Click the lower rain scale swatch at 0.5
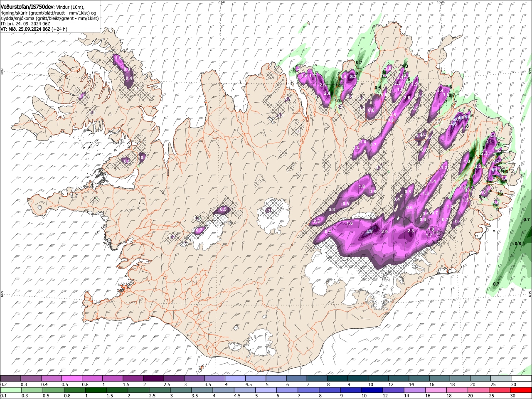 tap(53, 390)
